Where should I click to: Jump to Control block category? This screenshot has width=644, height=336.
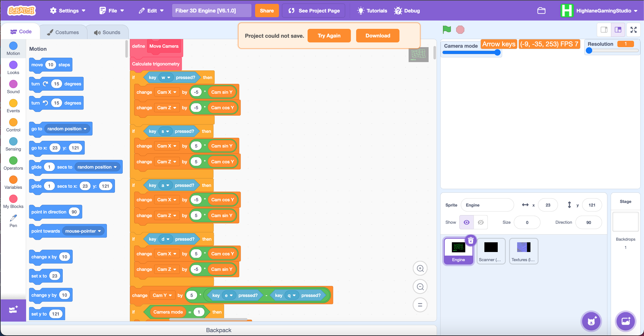click(13, 125)
